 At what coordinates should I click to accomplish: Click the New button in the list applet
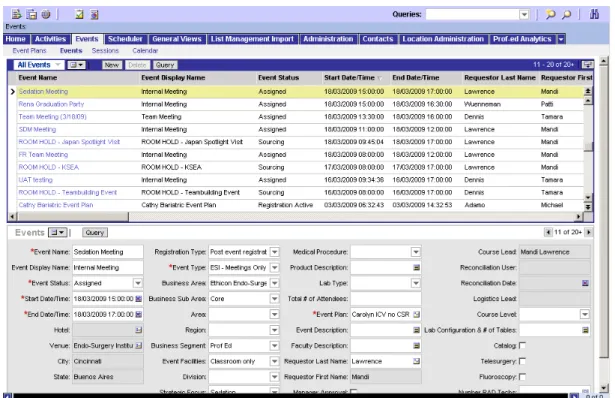point(112,65)
